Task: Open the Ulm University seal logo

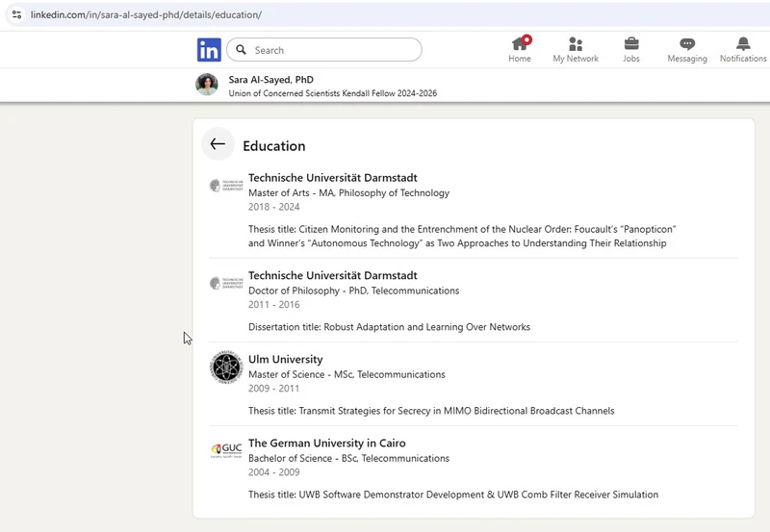Action: point(226,367)
